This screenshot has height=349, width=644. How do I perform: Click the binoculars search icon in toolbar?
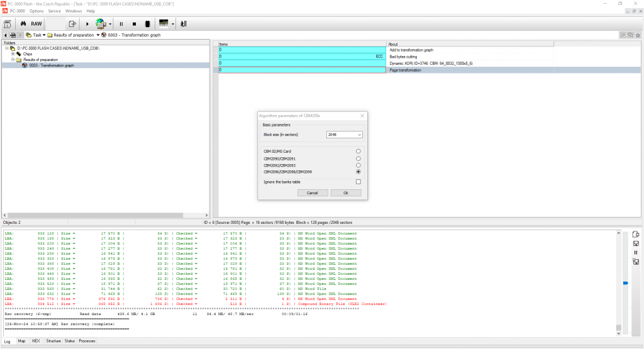(x=23, y=23)
